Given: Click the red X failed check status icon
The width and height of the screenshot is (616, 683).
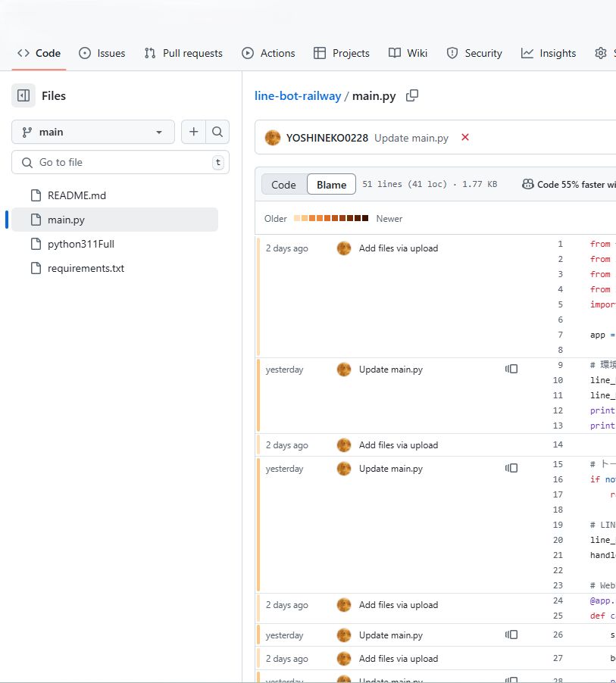Looking at the screenshot, I should coord(464,138).
